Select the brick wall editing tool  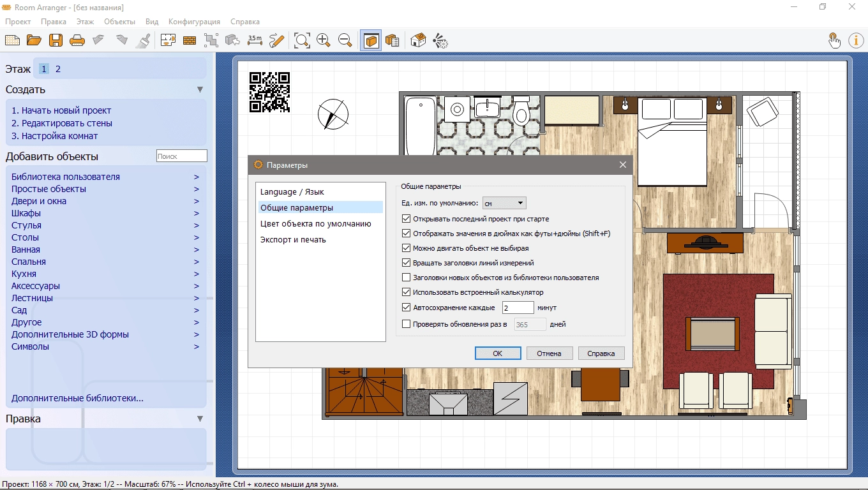tap(190, 40)
